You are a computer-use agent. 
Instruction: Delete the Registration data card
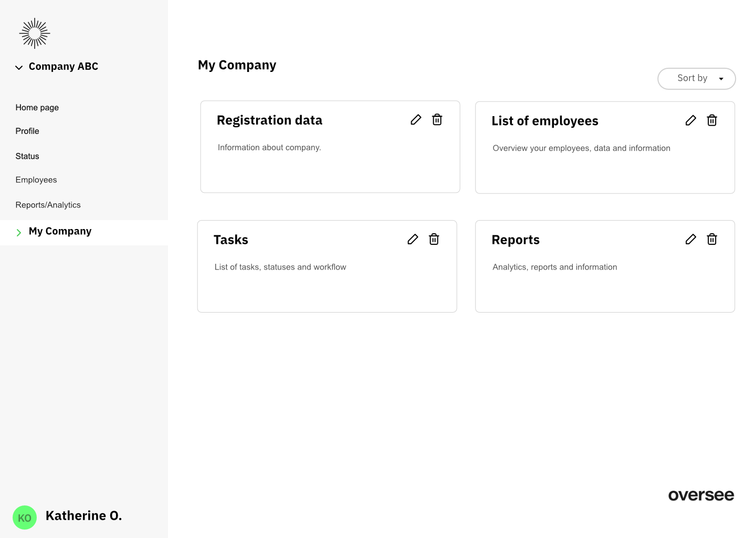[x=437, y=120]
